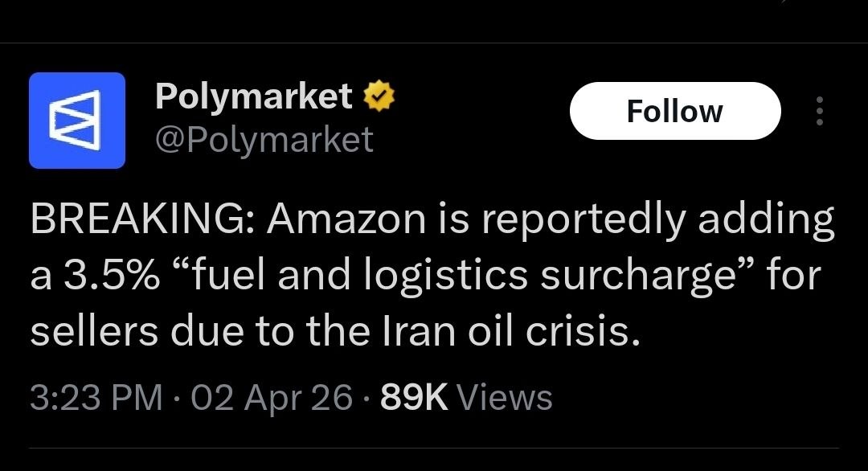Follow the Polymarket account
The width and height of the screenshot is (868, 471).
coord(674,111)
